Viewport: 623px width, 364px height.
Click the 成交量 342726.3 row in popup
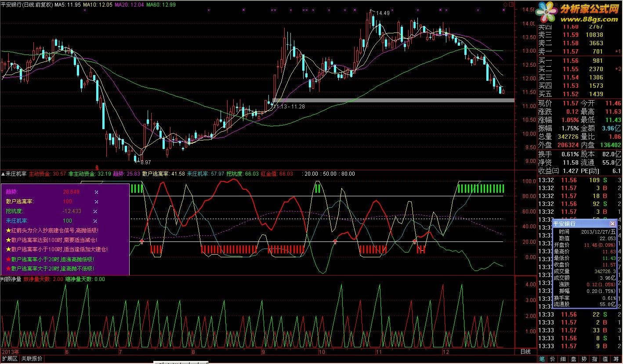[x=585, y=271]
